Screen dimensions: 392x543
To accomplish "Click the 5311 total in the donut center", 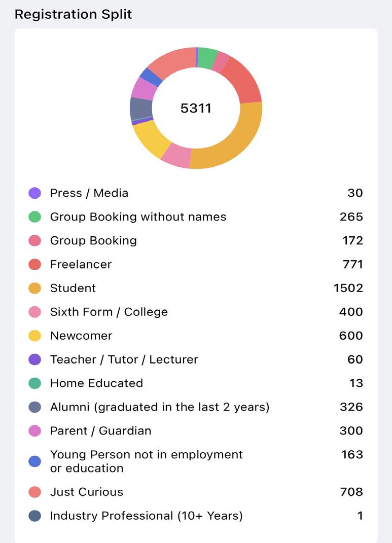I will click(x=196, y=108).
